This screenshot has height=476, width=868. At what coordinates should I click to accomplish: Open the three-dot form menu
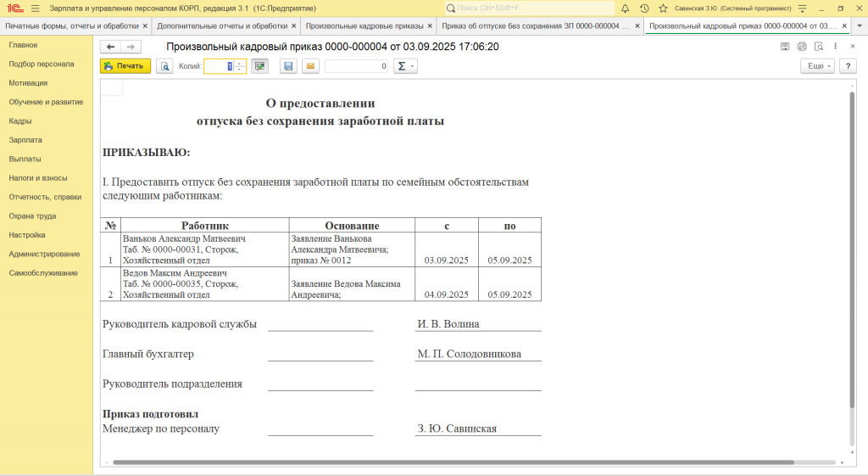835,47
